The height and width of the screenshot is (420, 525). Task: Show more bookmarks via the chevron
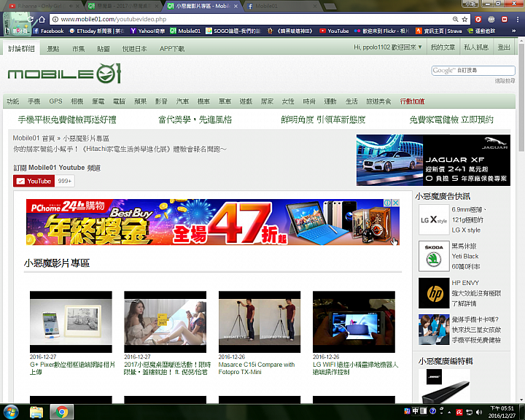click(x=513, y=31)
